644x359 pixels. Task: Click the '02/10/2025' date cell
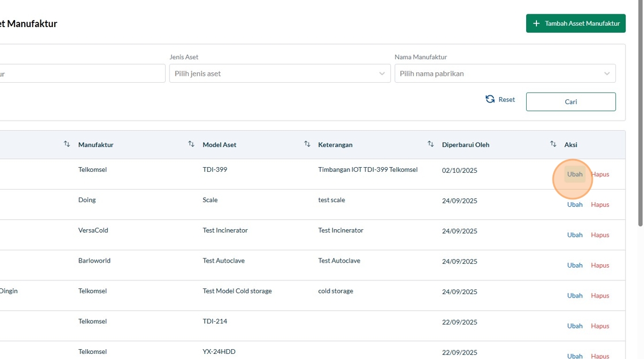point(459,170)
